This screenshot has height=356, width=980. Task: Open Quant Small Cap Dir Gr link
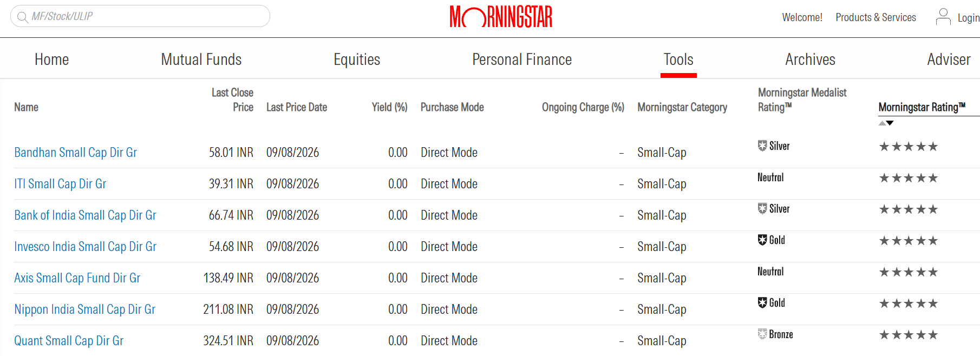coord(69,341)
